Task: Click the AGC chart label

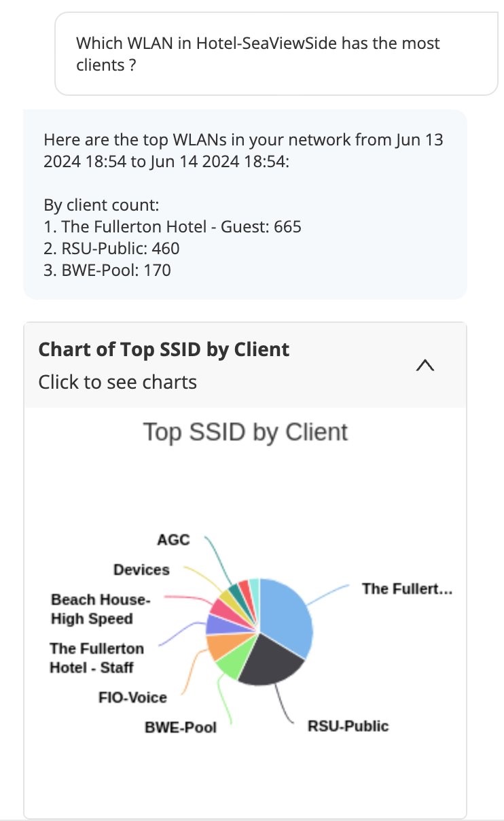Action: (173, 540)
